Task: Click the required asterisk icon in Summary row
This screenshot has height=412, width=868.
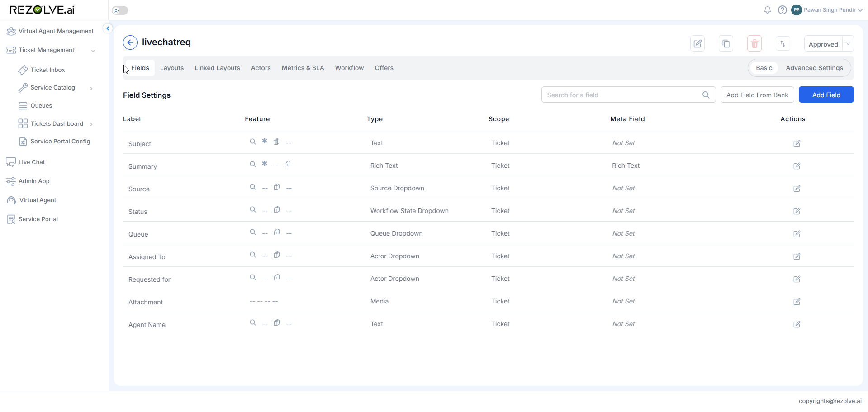Action: [265, 164]
